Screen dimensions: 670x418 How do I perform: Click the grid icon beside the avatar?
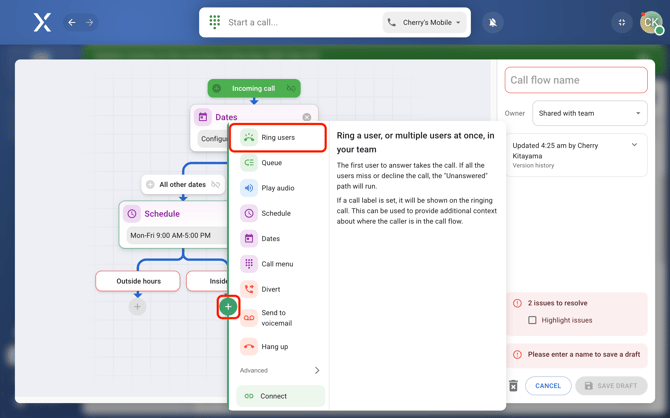[x=621, y=22]
